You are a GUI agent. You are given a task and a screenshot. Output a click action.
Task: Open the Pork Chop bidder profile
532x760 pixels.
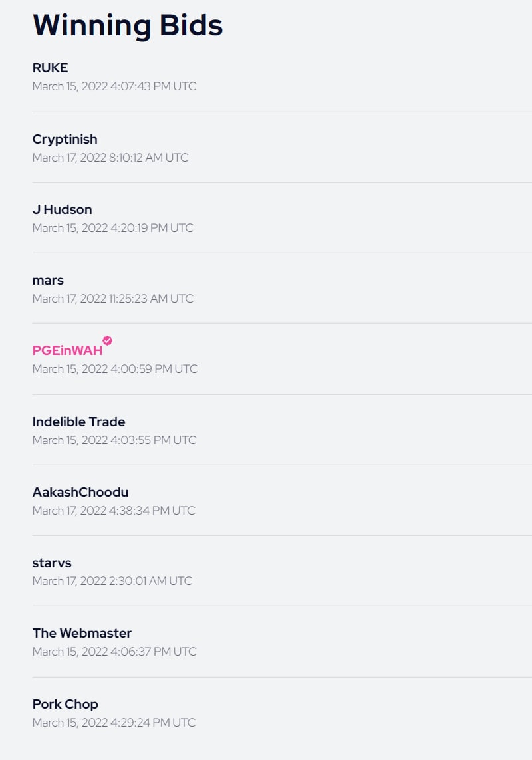65,704
